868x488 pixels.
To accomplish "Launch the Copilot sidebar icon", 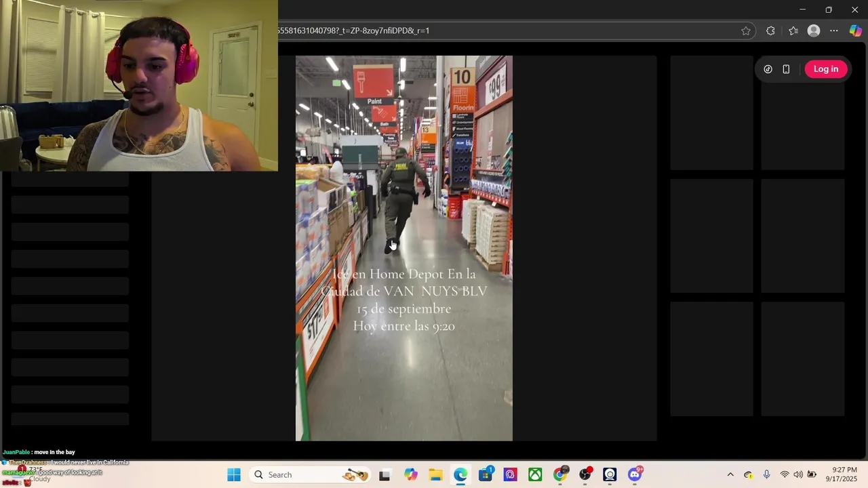I will click(x=856, y=30).
